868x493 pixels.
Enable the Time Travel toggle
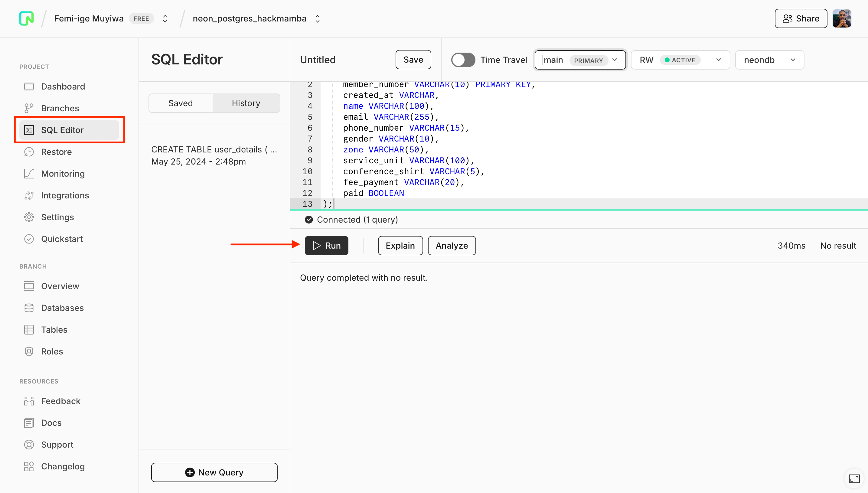463,60
